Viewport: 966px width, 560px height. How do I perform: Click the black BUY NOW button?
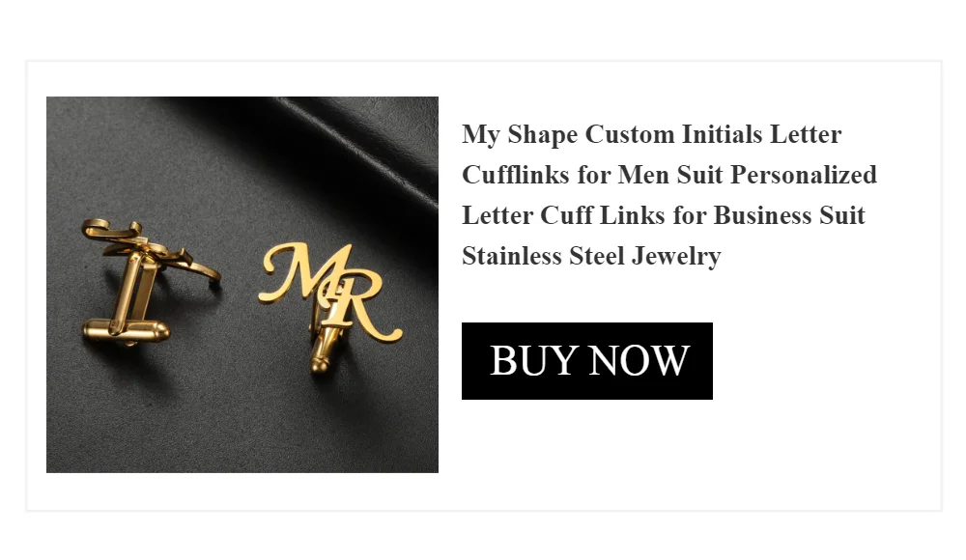coord(587,361)
